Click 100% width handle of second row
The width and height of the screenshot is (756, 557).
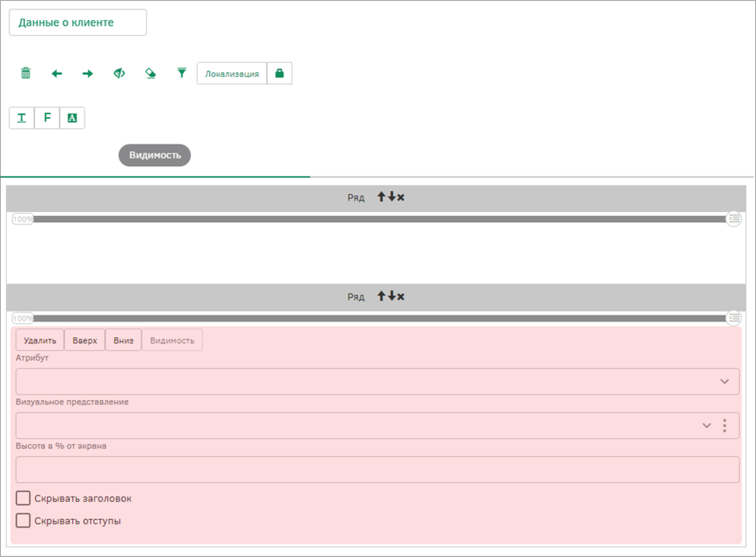(23, 319)
